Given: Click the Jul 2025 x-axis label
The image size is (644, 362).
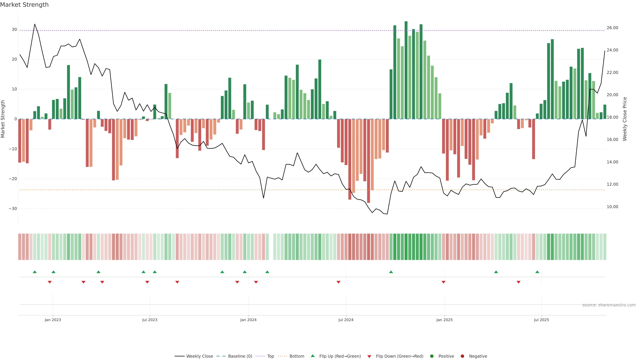Looking at the screenshot, I should [541, 320].
